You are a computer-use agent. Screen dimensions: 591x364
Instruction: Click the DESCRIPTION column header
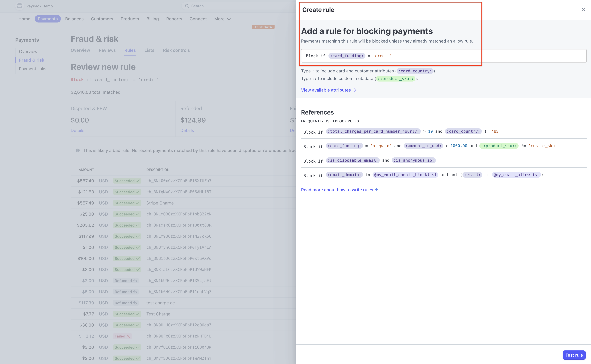(158, 170)
